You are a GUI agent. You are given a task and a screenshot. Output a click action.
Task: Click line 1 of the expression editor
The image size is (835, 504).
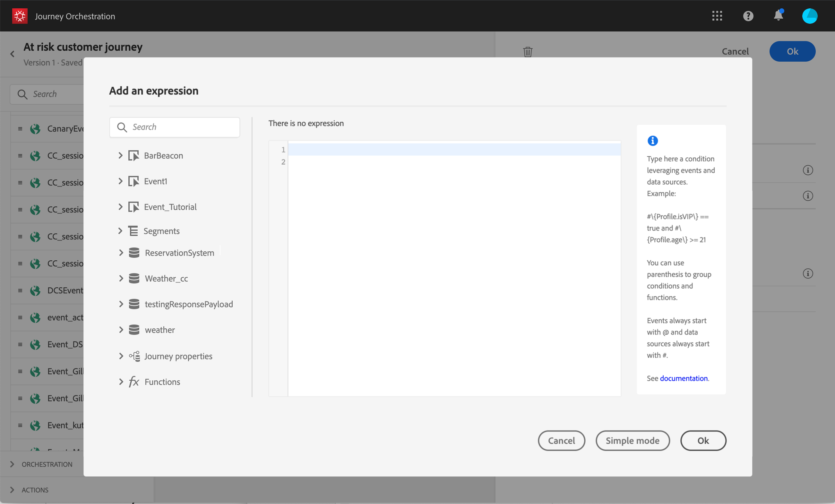454,150
